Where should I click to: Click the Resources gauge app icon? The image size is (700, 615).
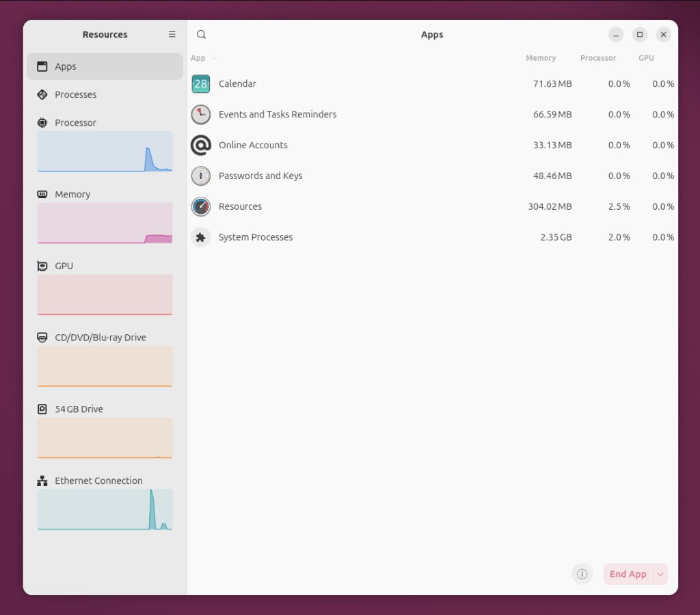click(x=201, y=207)
